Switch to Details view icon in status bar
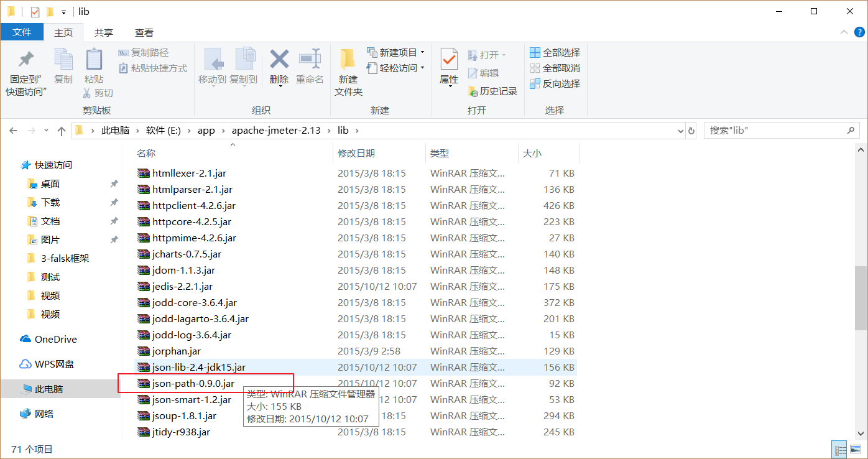 (839, 449)
